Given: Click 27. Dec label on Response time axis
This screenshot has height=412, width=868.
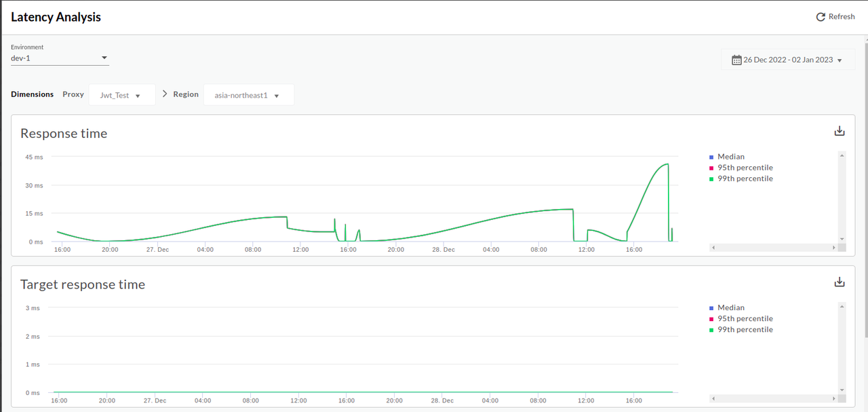Looking at the screenshot, I should point(157,250).
